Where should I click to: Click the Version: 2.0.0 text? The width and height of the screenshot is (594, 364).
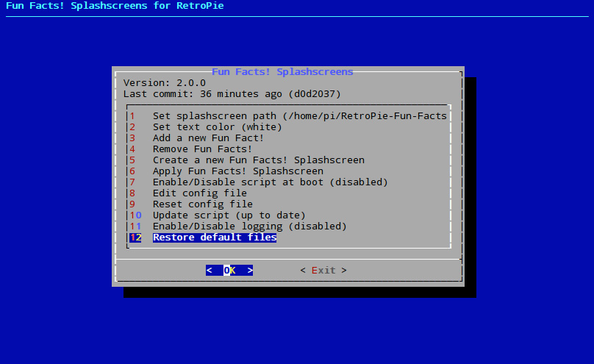(x=165, y=82)
